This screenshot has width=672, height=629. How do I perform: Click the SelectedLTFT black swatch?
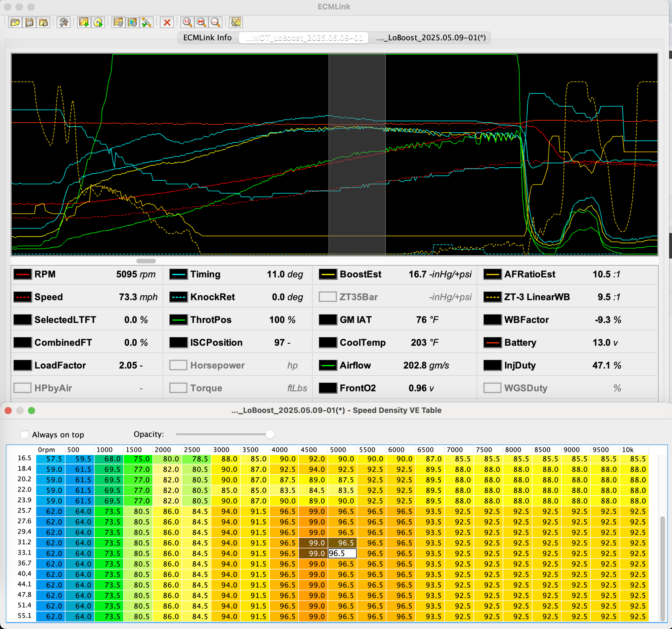(22, 320)
